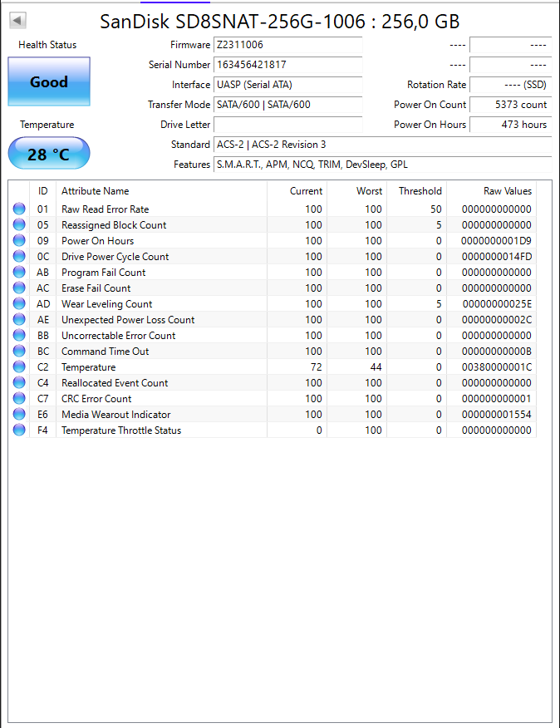Click the Serial Number field 163456421817
The height and width of the screenshot is (728, 560).
288,65
